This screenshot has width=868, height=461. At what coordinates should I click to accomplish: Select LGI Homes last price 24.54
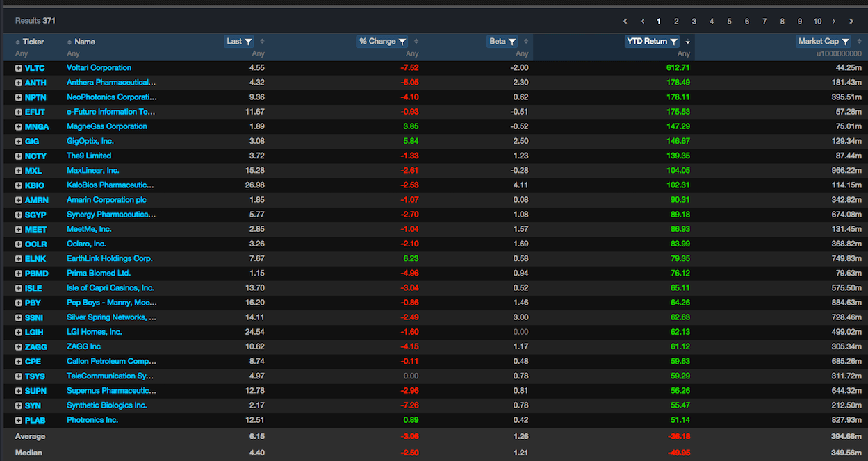[x=254, y=332]
